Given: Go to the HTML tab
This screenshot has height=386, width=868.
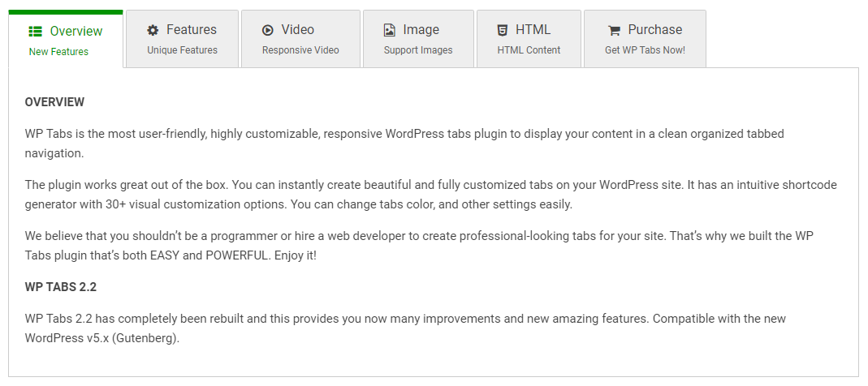Looking at the screenshot, I should (533, 30).
